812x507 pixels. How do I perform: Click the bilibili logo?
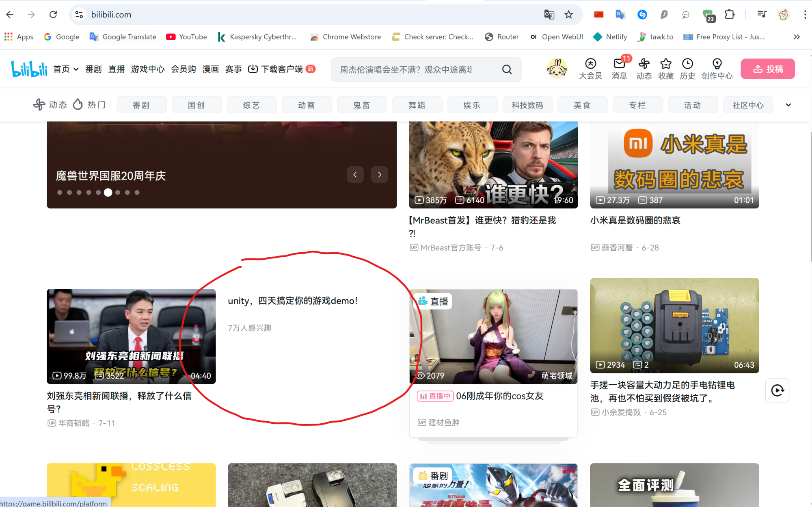coord(29,69)
